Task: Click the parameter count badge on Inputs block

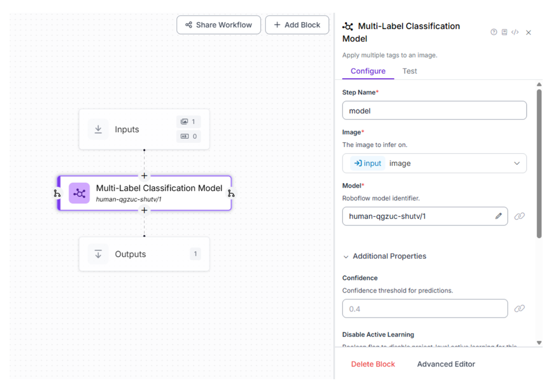Action: 189,136
